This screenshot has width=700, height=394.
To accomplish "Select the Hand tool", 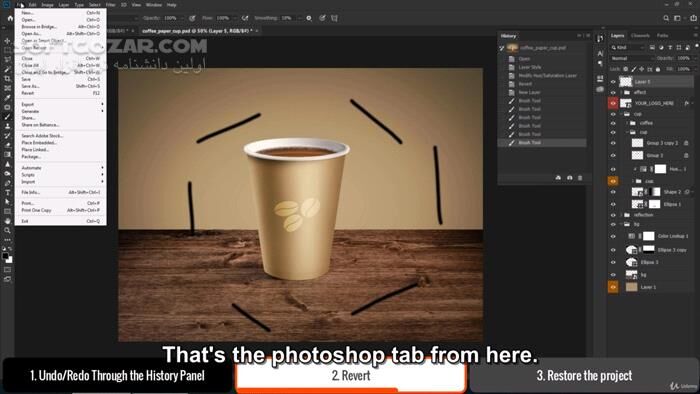I will 7,221.
